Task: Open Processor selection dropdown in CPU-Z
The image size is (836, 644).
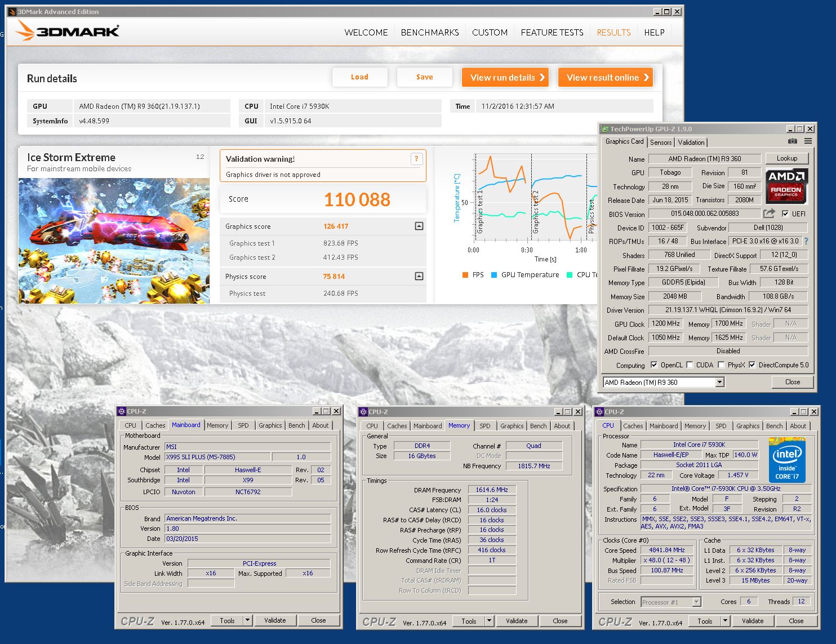Action: pos(697,602)
